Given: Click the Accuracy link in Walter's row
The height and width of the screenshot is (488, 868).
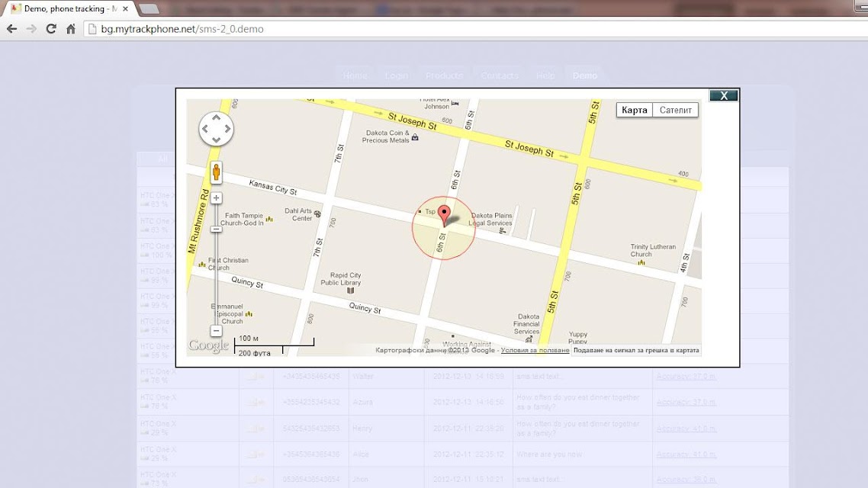Looking at the screenshot, I should tap(686, 377).
